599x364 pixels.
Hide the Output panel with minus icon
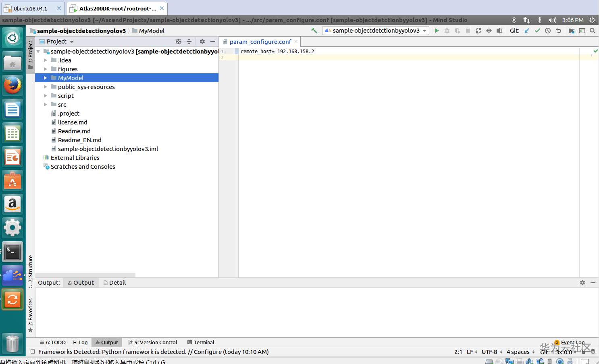point(593,283)
